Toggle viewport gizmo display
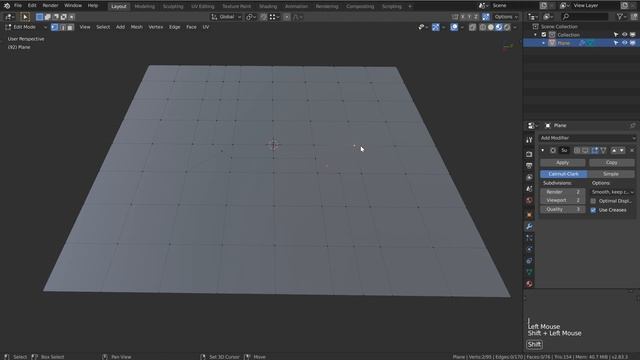 pos(436,27)
